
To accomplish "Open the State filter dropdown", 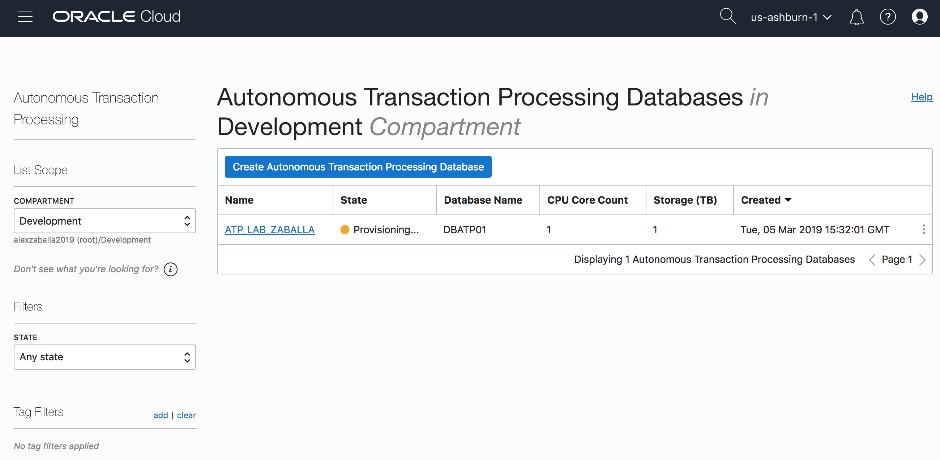I will pos(105,357).
